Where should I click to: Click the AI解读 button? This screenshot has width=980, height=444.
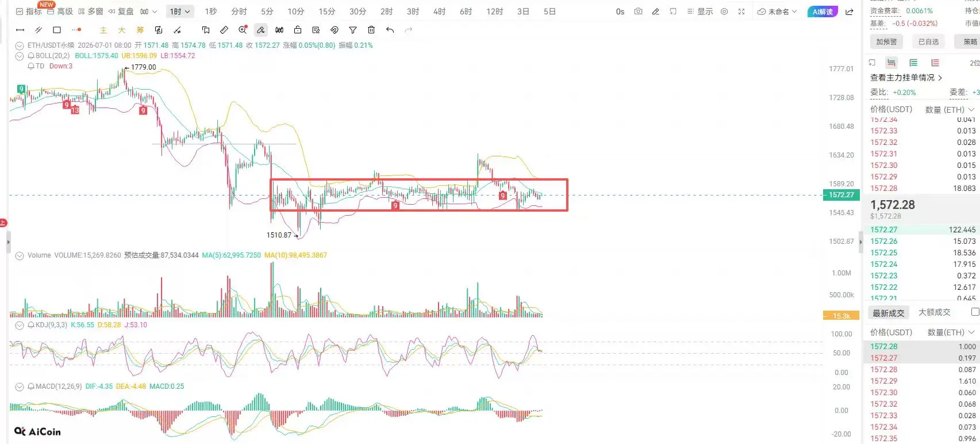tap(823, 12)
